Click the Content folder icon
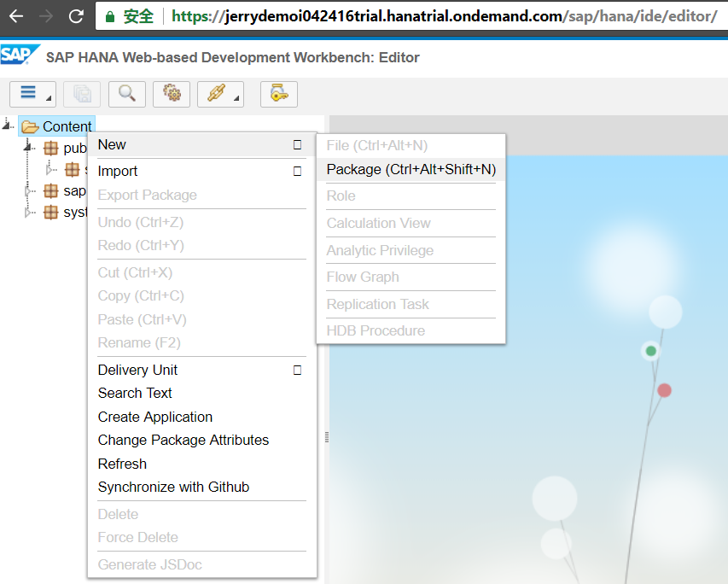 click(30, 126)
